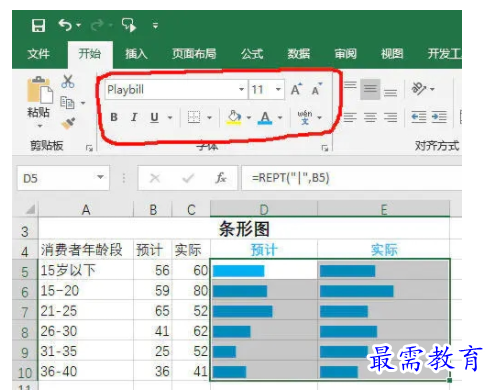Expand the Borders dropdown arrow
The width and height of the screenshot is (491, 390).
click(x=209, y=117)
